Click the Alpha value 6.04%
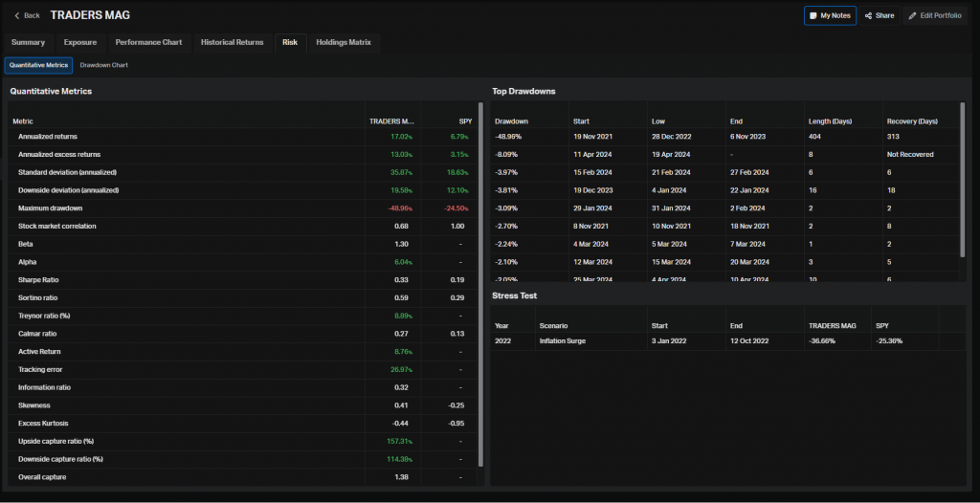The height and width of the screenshot is (503, 980). tap(403, 262)
